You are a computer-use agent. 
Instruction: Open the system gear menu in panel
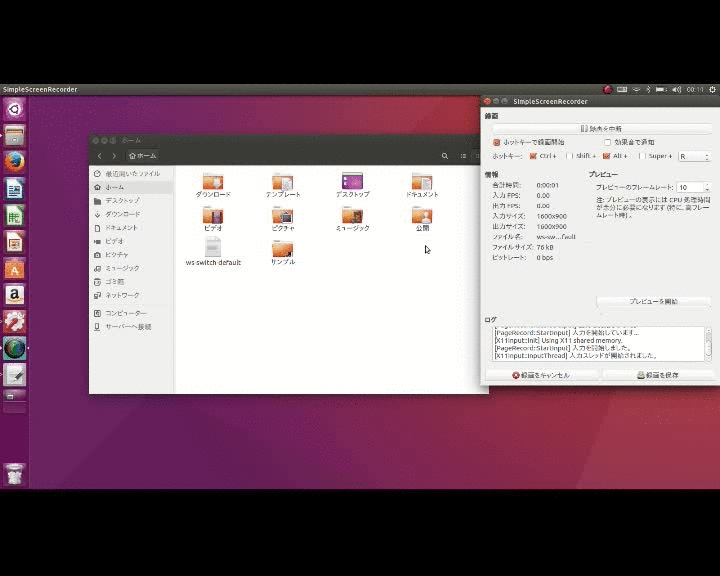[712, 90]
